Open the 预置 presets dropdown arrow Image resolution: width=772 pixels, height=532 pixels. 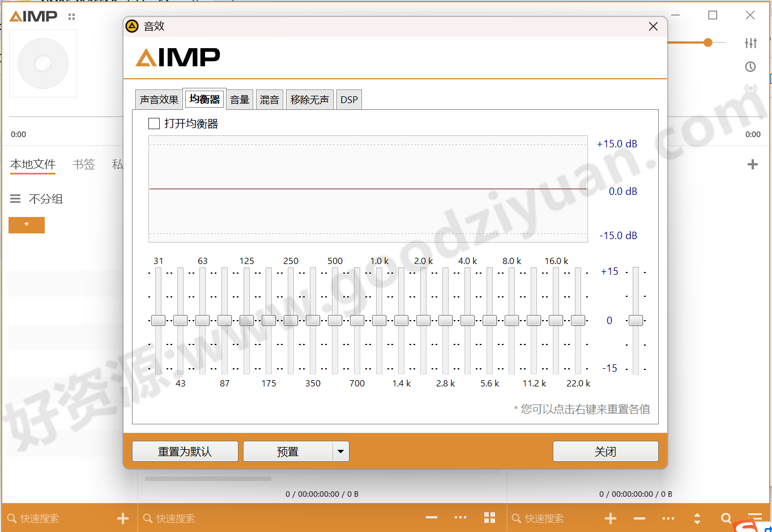click(x=340, y=451)
